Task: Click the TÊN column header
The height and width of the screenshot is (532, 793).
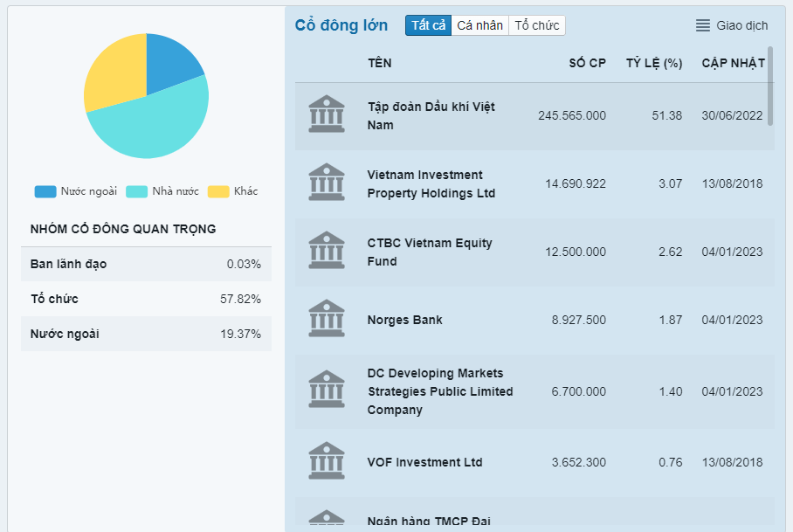Action: (x=380, y=63)
